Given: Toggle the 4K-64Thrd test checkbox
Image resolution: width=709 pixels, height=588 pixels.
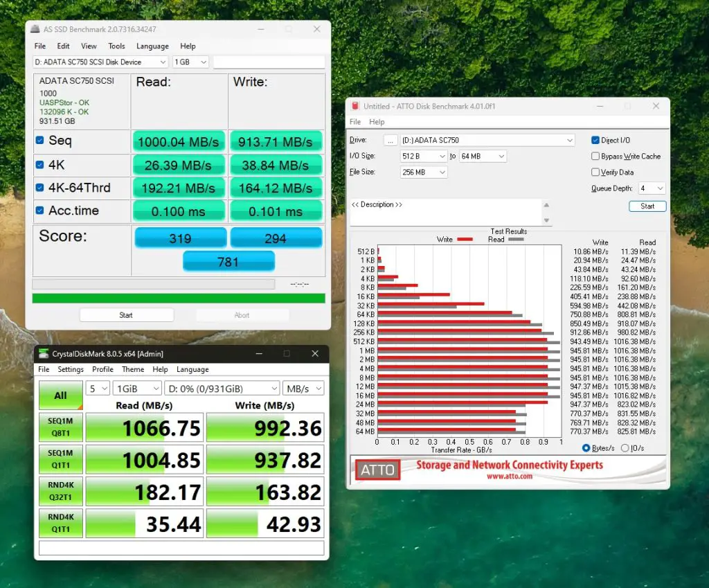Looking at the screenshot, I should [39, 187].
